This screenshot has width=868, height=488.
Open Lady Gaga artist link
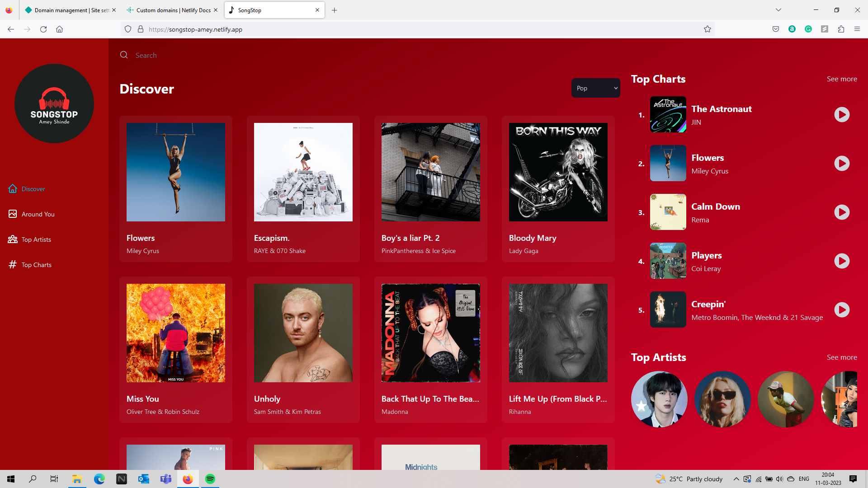[x=524, y=251]
